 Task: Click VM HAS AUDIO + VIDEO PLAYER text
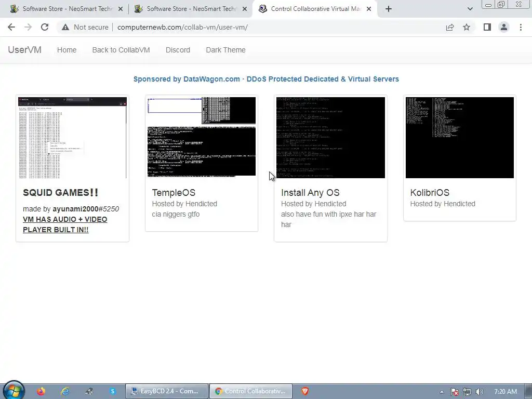pos(65,224)
